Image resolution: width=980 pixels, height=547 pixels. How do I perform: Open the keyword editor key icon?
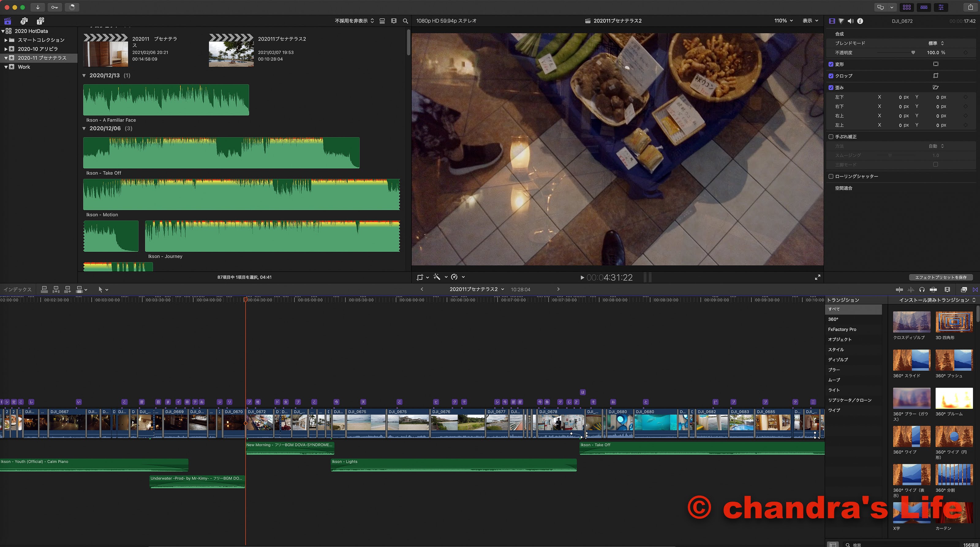click(x=55, y=7)
